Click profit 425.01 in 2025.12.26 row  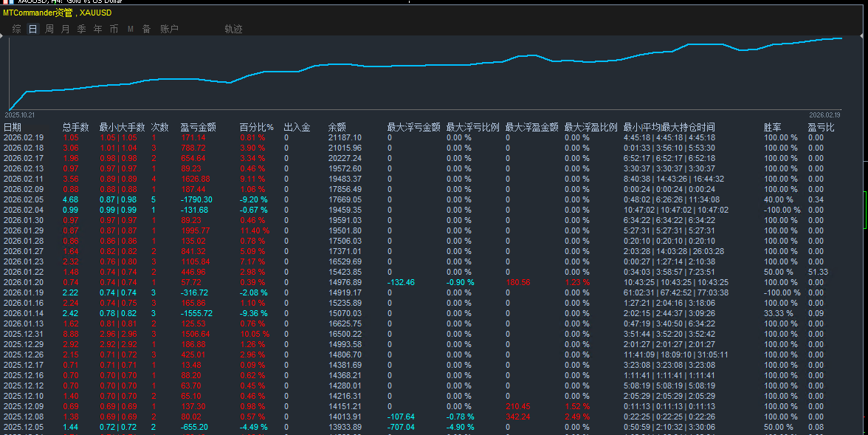click(193, 354)
